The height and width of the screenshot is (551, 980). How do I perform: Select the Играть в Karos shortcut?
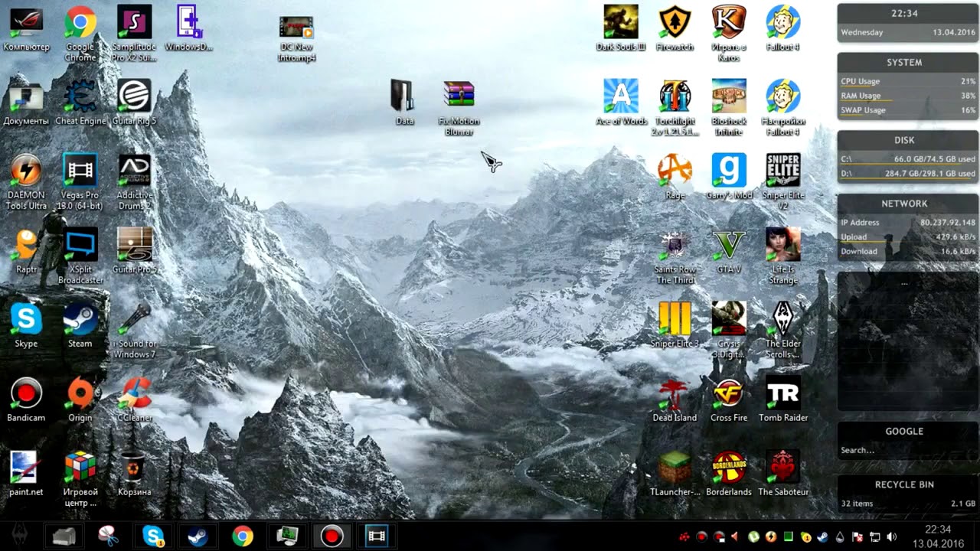pos(729,34)
